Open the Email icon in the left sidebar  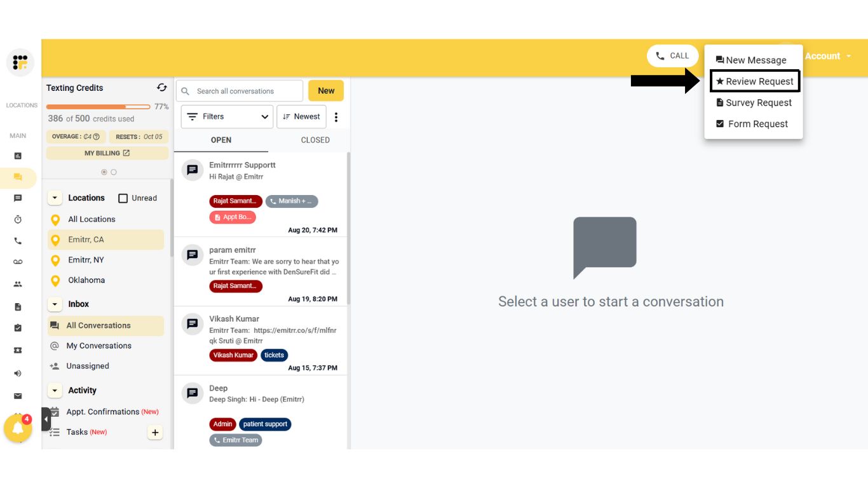click(x=19, y=395)
